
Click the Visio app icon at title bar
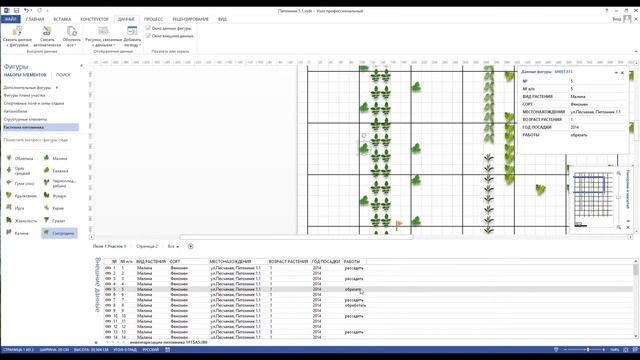7,11
